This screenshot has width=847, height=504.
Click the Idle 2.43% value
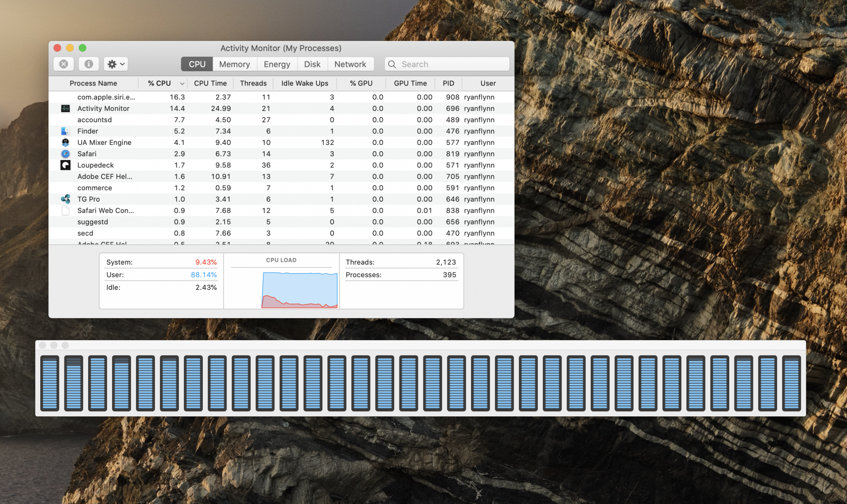point(206,287)
